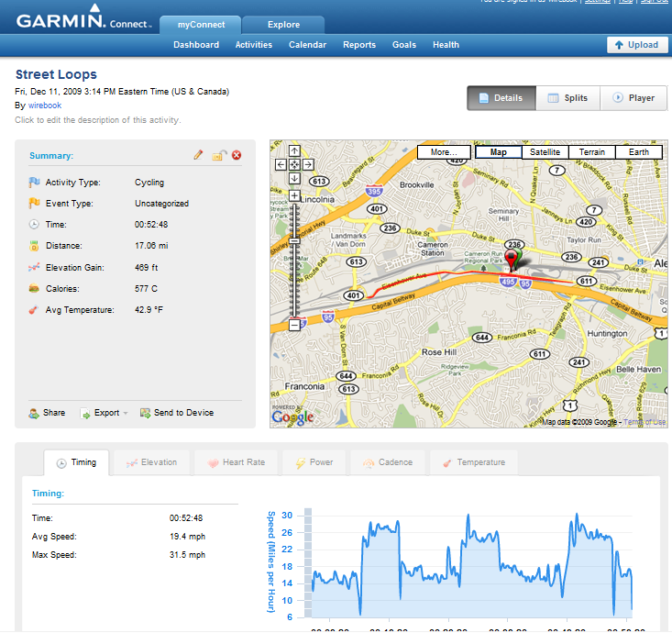Switch map to Terrain view
The width and height of the screenshot is (672, 633).
[x=592, y=152]
